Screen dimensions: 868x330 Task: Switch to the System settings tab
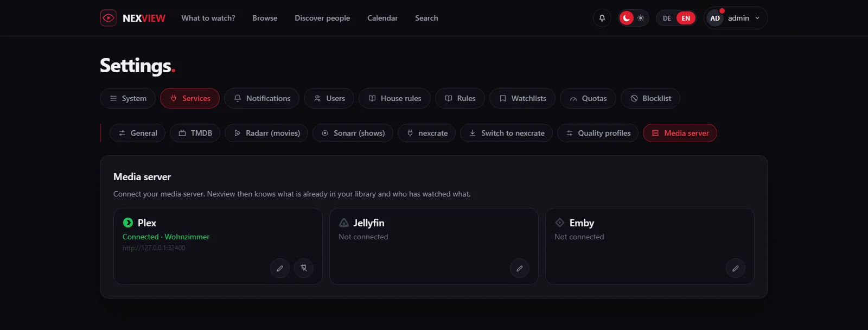[128, 98]
